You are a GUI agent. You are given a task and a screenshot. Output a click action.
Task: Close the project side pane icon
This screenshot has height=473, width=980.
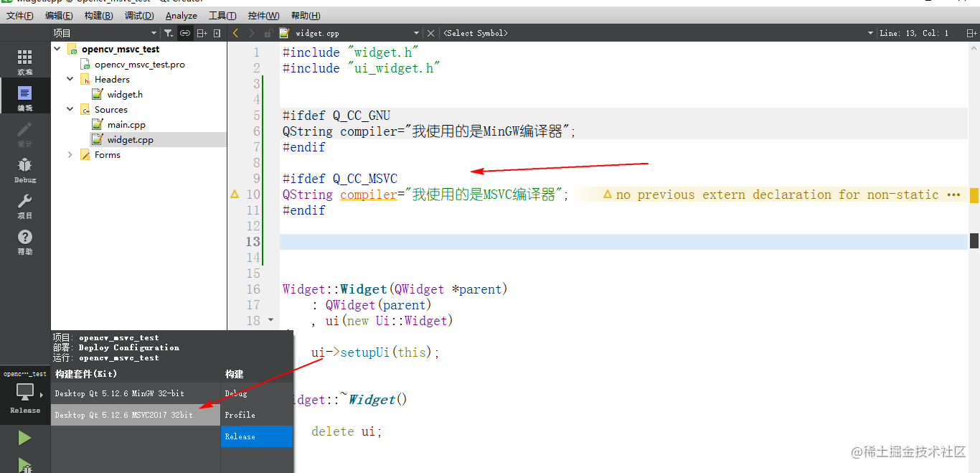pos(218,33)
